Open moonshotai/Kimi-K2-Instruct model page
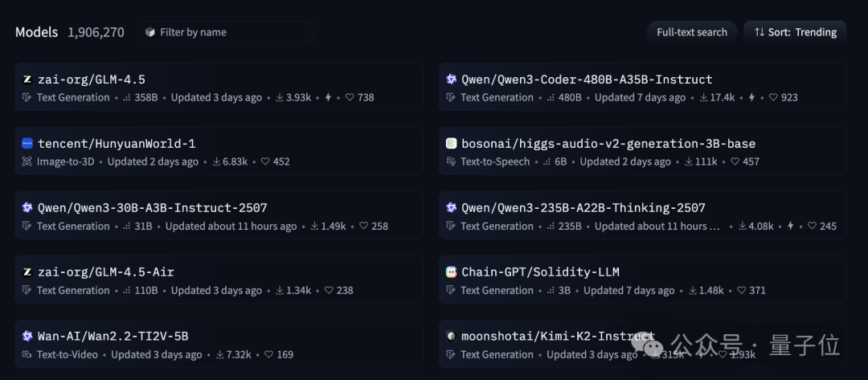The image size is (868, 380). tap(642, 344)
